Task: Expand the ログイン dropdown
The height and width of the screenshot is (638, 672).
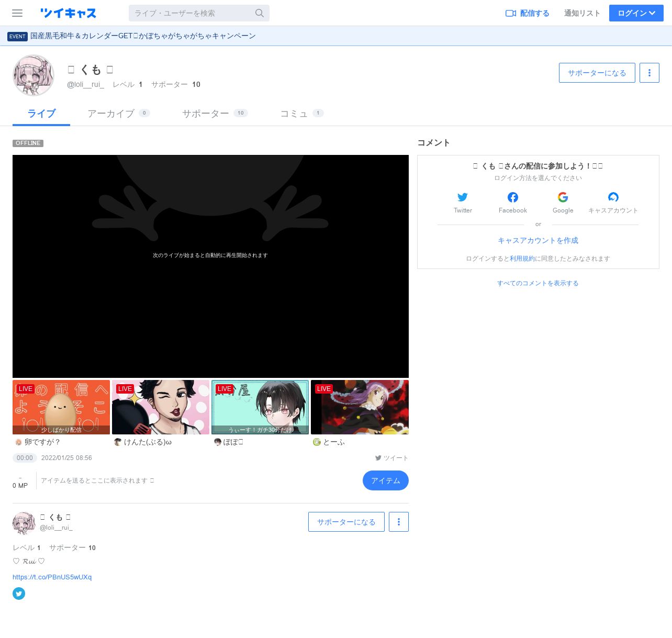Action: tap(636, 13)
